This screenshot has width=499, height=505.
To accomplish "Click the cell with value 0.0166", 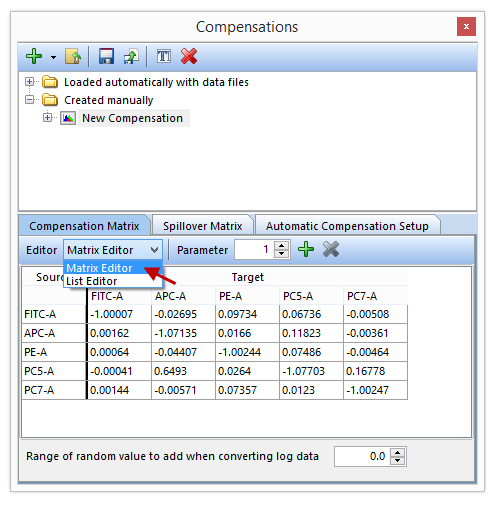I will click(x=247, y=333).
